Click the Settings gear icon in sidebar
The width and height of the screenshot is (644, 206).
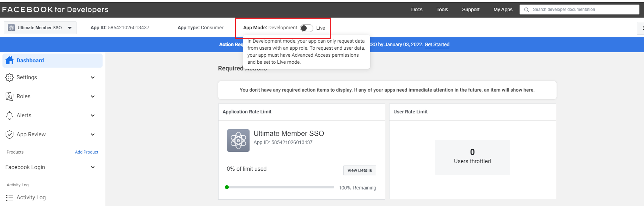(10, 77)
